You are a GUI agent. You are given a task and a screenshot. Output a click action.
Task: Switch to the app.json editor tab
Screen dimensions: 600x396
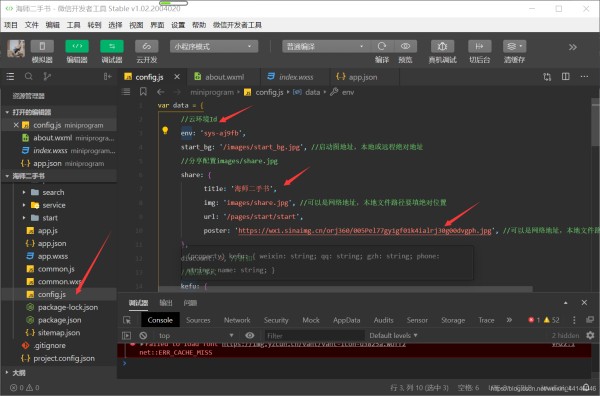point(362,77)
